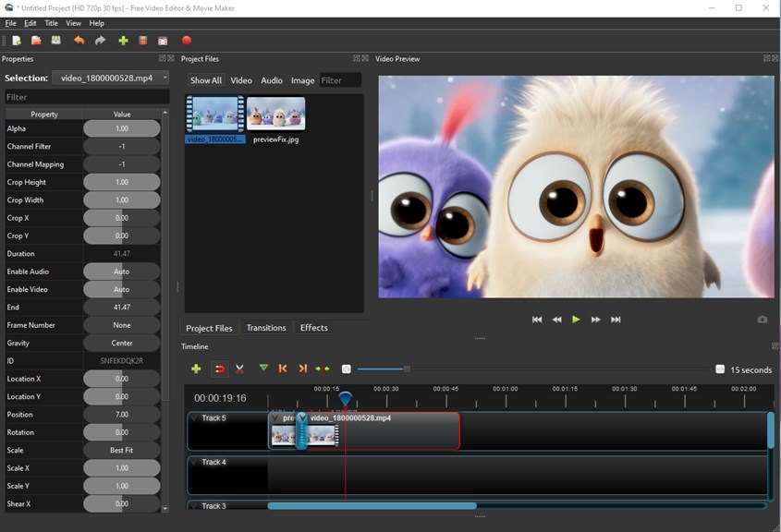The image size is (781, 532).
Task: Click the red Export Video button
Action: point(187,41)
